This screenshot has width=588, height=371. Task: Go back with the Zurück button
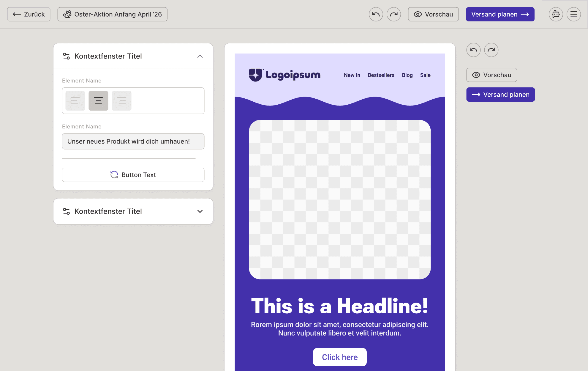(x=29, y=14)
